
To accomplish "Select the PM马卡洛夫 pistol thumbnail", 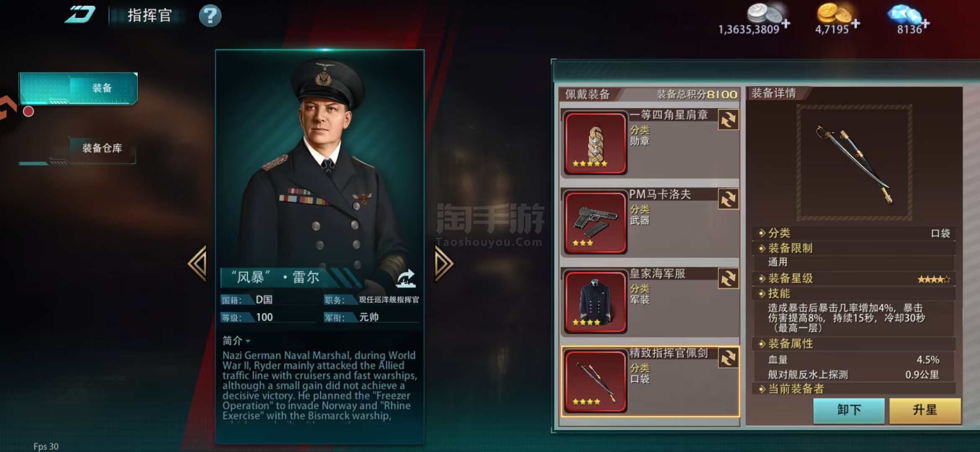I will (595, 222).
